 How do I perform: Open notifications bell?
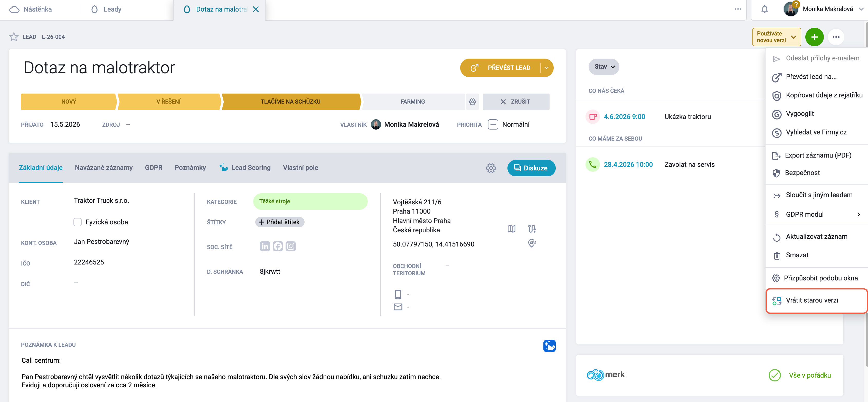(x=765, y=9)
